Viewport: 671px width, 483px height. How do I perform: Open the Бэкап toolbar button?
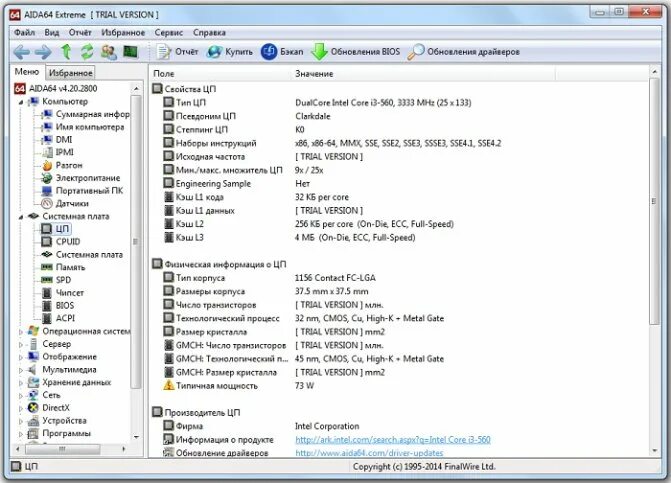coord(282,52)
